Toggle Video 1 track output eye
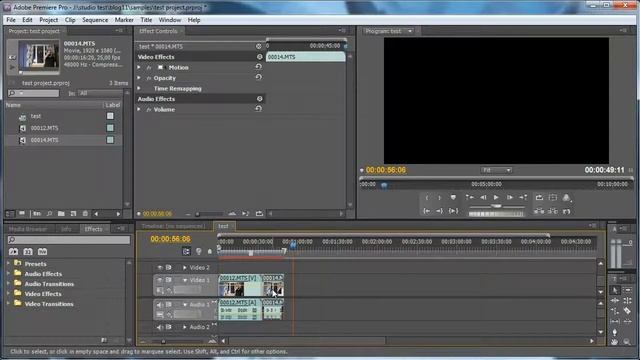 [x=159, y=280]
